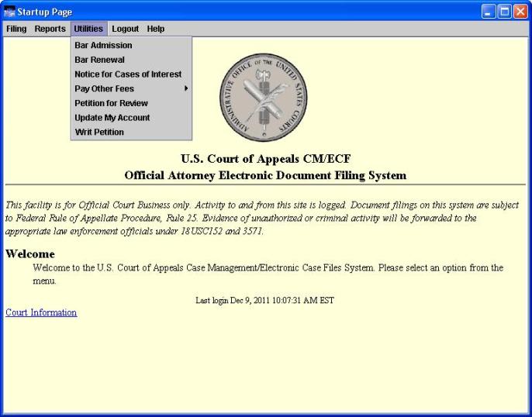This screenshot has width=532, height=417.
Task: Collapse the open Utilities menu
Action: pyautogui.click(x=88, y=29)
